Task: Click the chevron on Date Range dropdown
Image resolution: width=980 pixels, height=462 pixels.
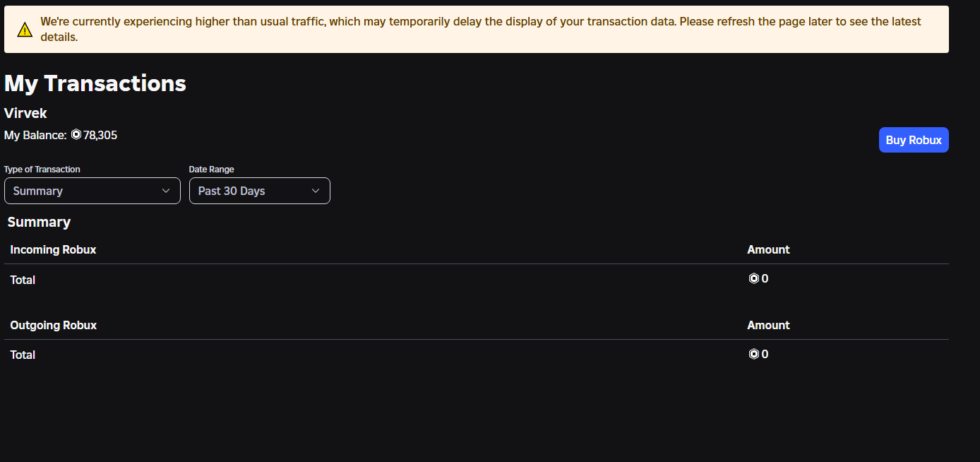Action: pos(316,191)
